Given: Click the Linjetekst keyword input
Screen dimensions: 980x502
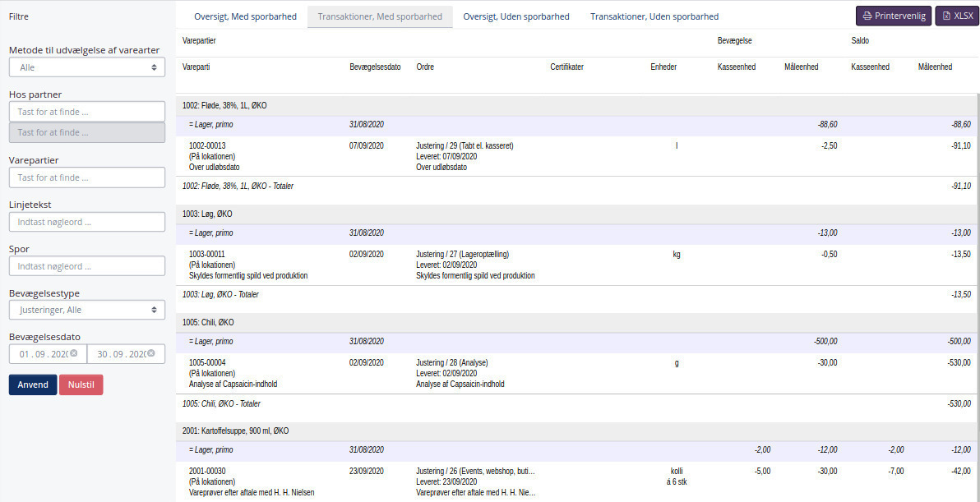Looking at the screenshot, I should tap(87, 222).
